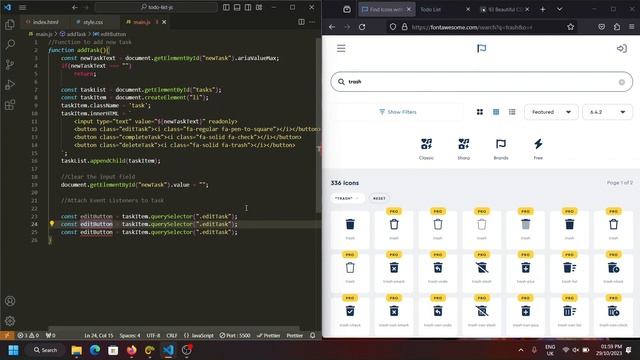Viewport: 640px width, 360px height.
Task: Filter by Free icons
Action: [538, 149]
